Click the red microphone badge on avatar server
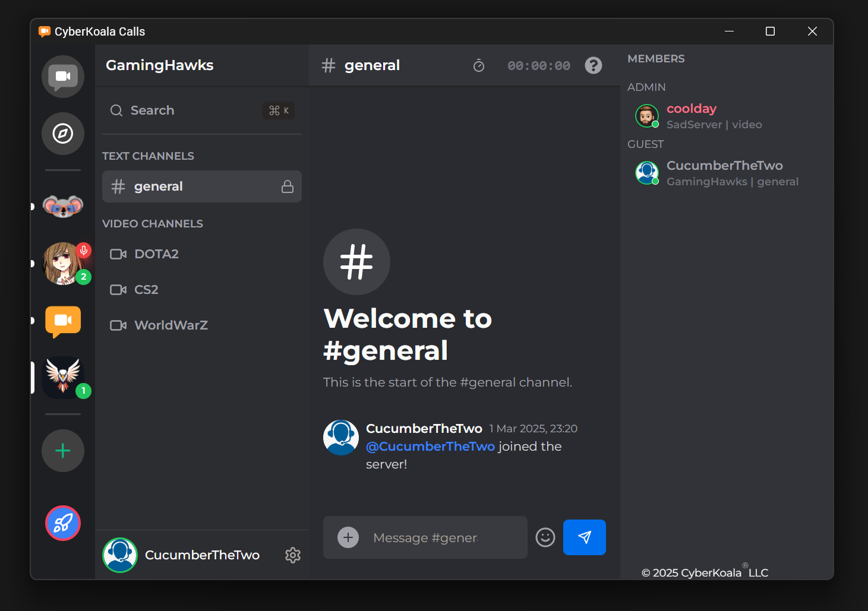This screenshot has height=611, width=868. (x=83, y=251)
